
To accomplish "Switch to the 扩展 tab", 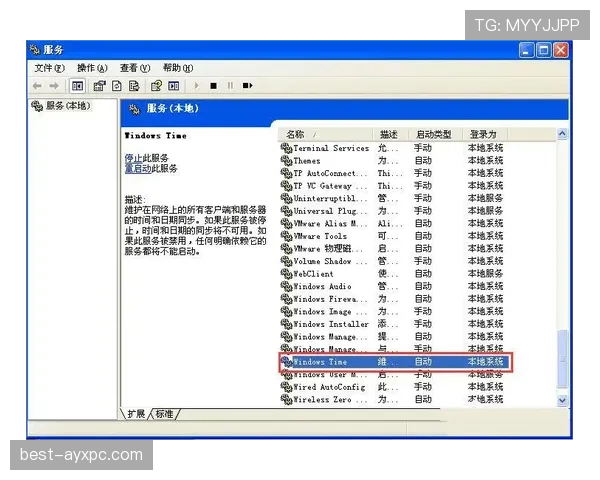I will [x=136, y=414].
